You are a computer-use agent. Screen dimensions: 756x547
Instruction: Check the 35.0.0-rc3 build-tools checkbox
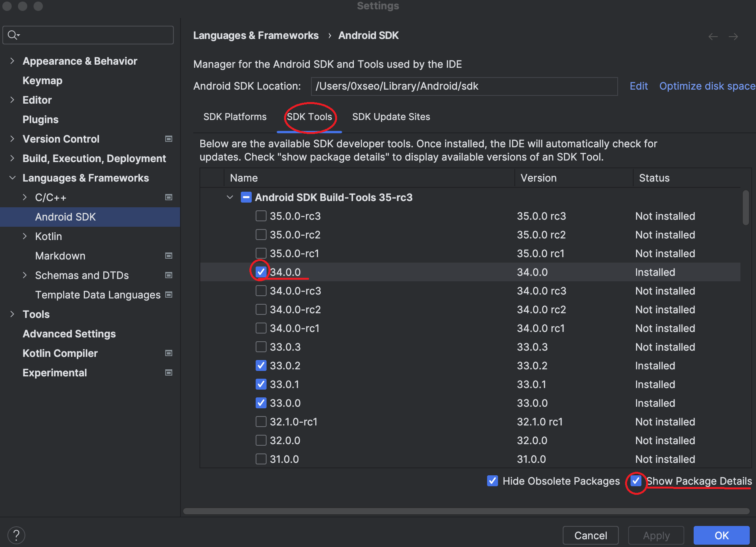tap(261, 216)
